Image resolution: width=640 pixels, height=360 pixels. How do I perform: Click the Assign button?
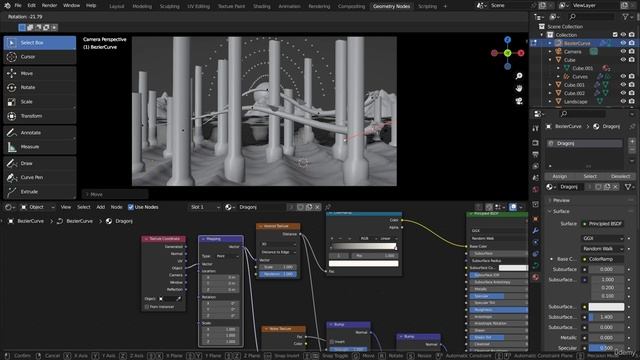(x=560, y=176)
